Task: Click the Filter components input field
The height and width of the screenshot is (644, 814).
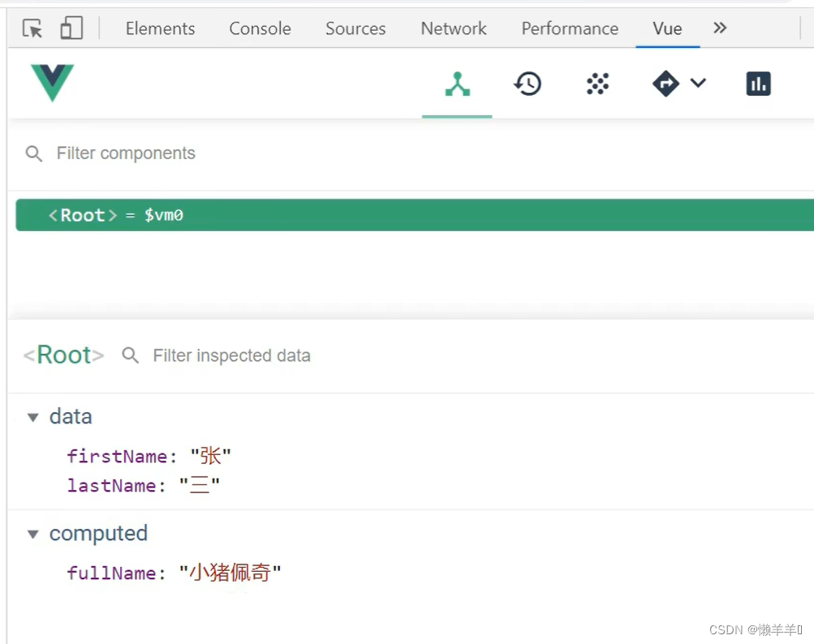Action: tap(243, 153)
